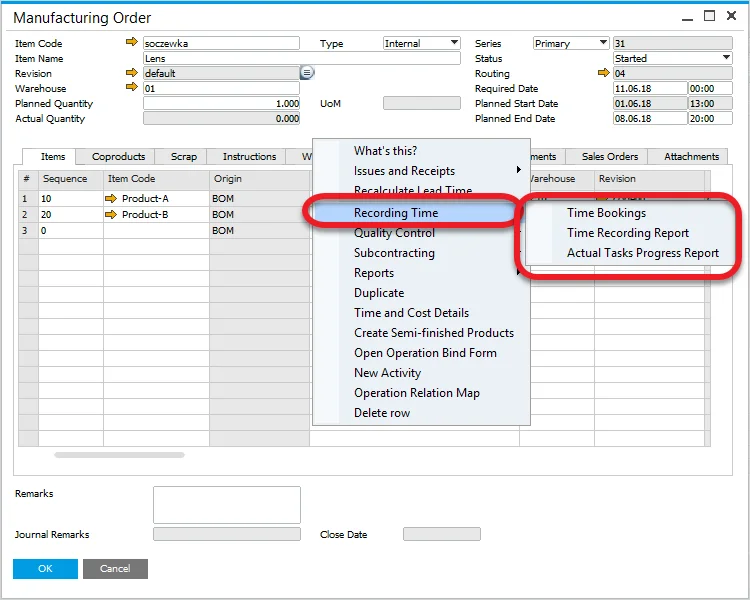Click the orange link arrow beside Item Code
The image size is (750, 600).
(x=131, y=43)
